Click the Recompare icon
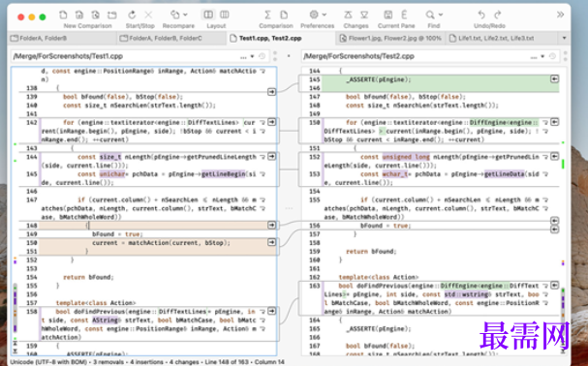This screenshot has height=366, width=588. 175,15
